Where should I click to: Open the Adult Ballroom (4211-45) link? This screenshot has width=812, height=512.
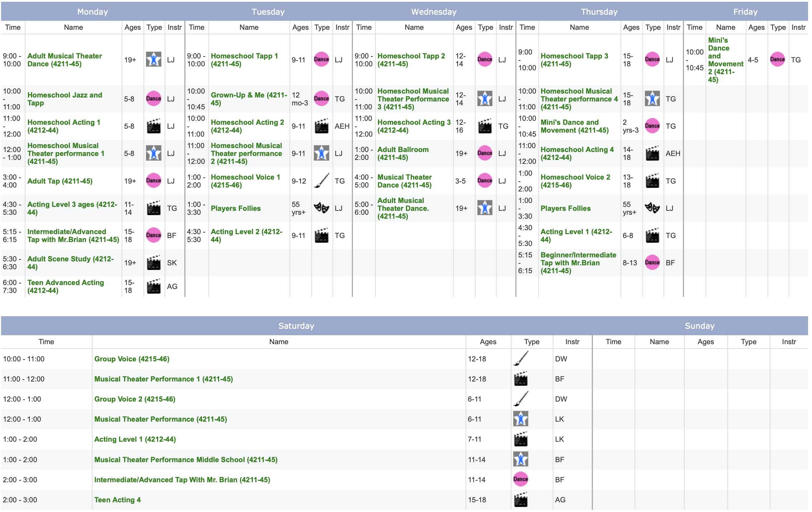(403, 153)
